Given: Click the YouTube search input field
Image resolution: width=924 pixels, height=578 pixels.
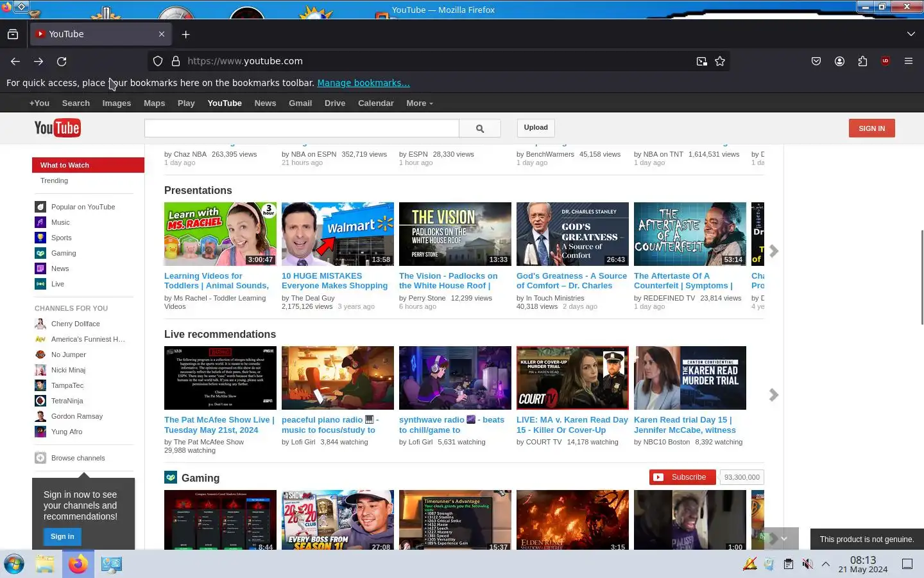Looking at the screenshot, I should (302, 128).
